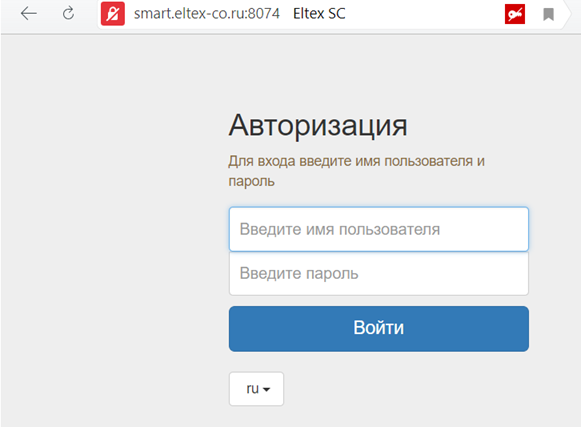581x427 pixels.
Task: Select the smart.eltex-co.ru:8074 address text
Action: tap(207, 14)
